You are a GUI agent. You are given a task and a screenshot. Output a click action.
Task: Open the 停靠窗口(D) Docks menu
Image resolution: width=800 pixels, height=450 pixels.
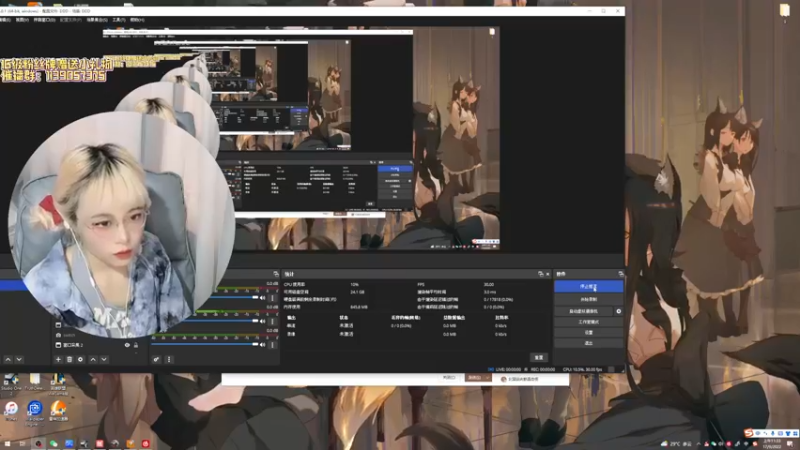click(x=44, y=20)
